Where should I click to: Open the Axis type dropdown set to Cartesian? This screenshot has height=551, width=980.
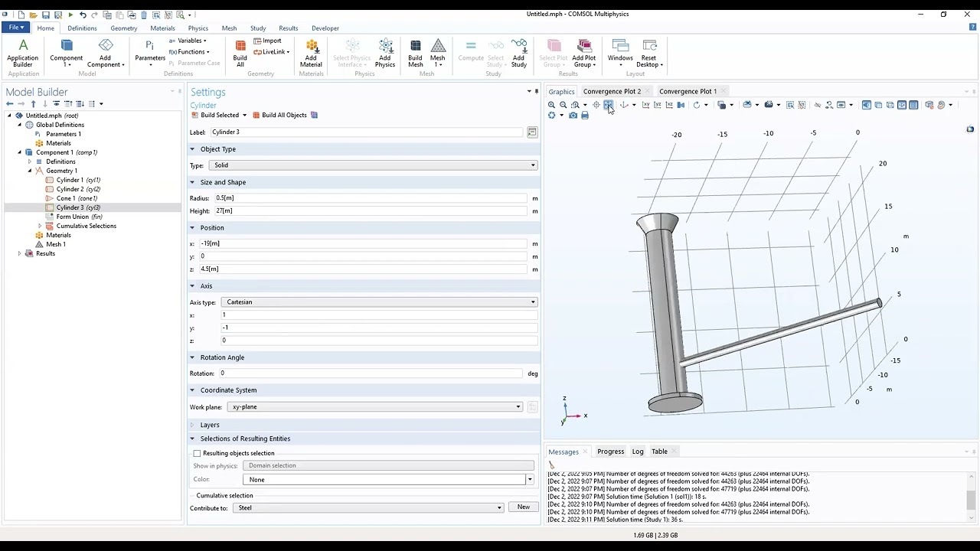(x=379, y=302)
